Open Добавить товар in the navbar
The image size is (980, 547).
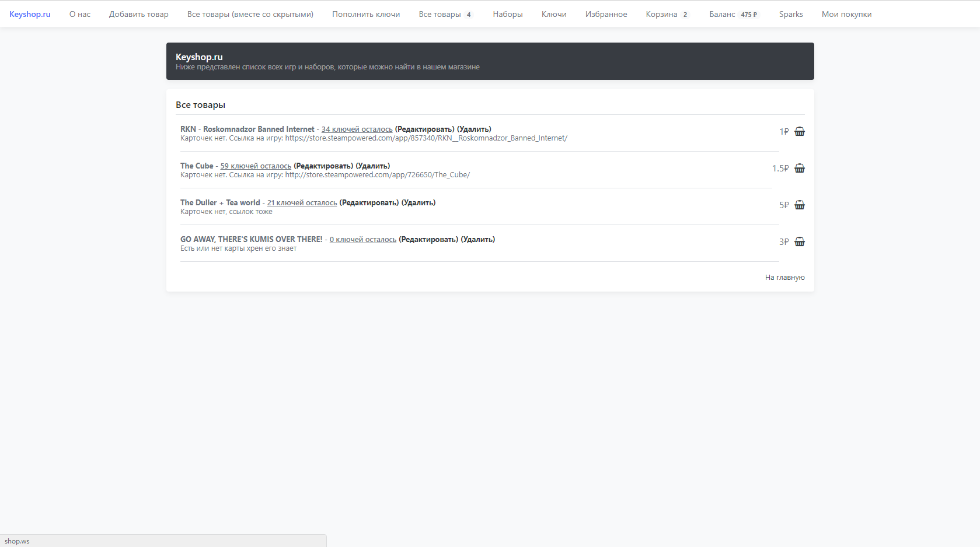pyautogui.click(x=138, y=14)
